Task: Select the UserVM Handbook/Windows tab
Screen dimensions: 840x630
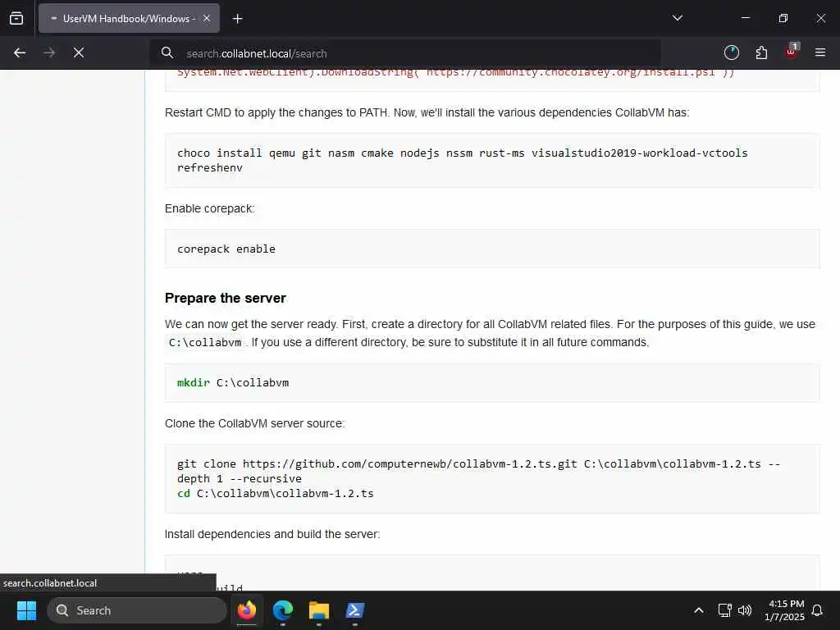Action: coord(129,18)
